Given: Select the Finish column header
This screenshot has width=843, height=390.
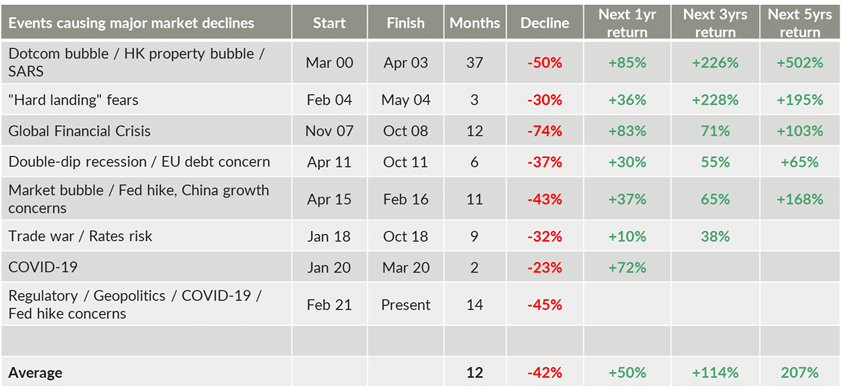Looking at the screenshot, I should pyautogui.click(x=405, y=23).
